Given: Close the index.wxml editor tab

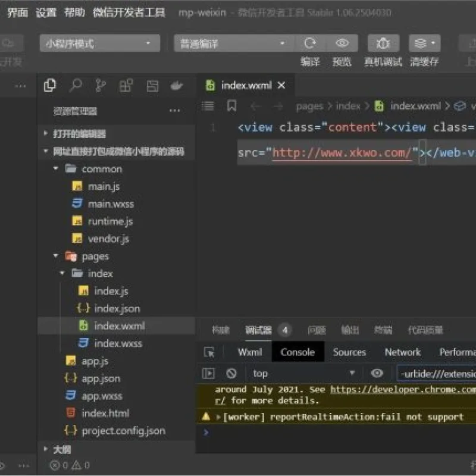Looking at the screenshot, I should pos(281,85).
